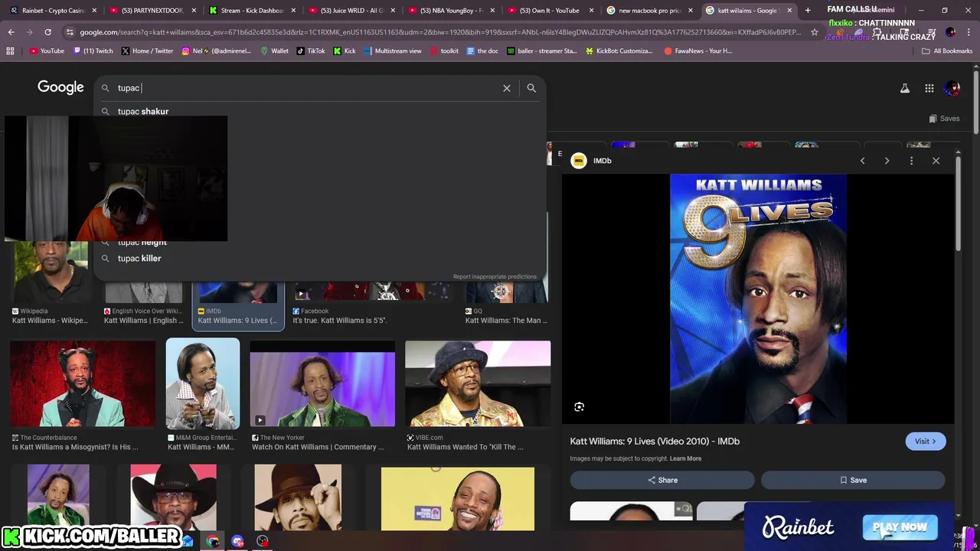Open the Chrome apps grid in bookmarks bar

point(10,51)
